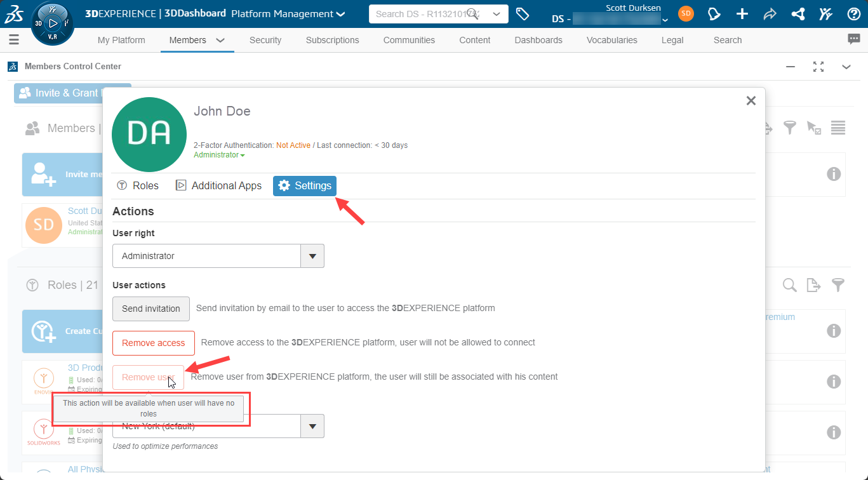Open the SD user profile avatar
868x480 pixels.
point(686,13)
